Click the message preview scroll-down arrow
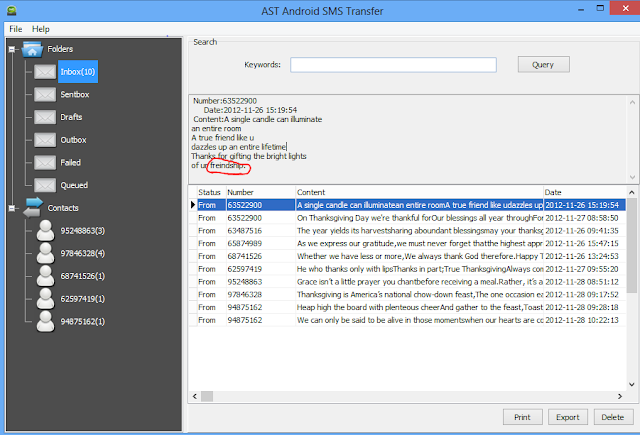The width and height of the screenshot is (640, 435). click(x=633, y=178)
